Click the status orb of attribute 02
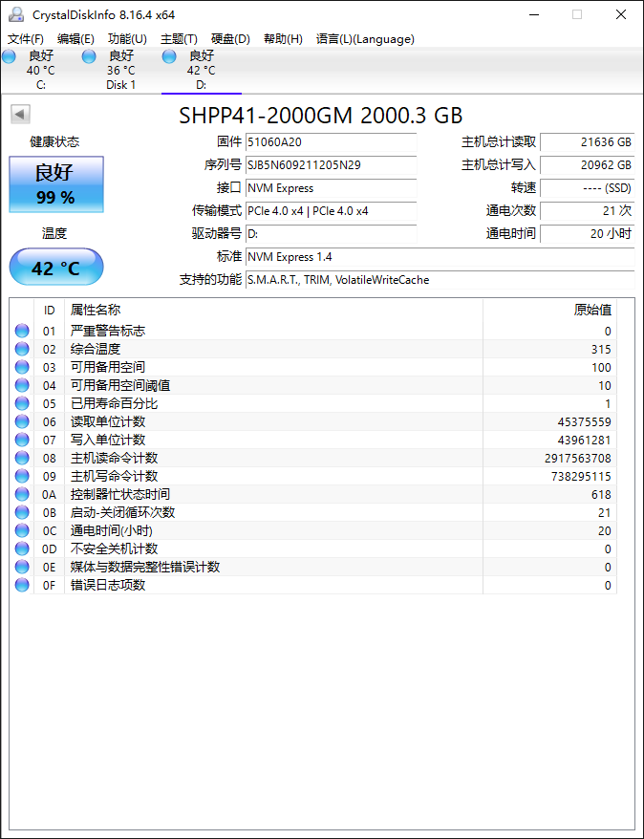 [x=22, y=350]
